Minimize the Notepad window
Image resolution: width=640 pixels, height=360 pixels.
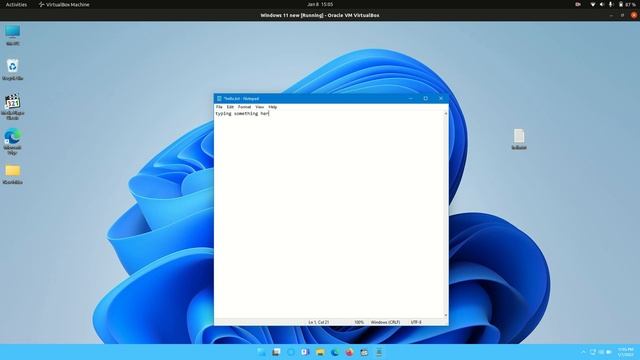click(411, 98)
